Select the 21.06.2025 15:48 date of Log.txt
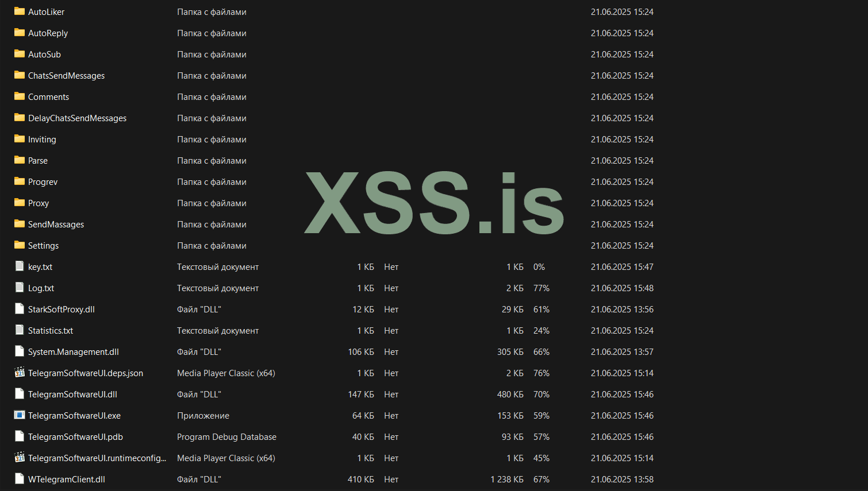This screenshot has height=491, width=868. [622, 288]
